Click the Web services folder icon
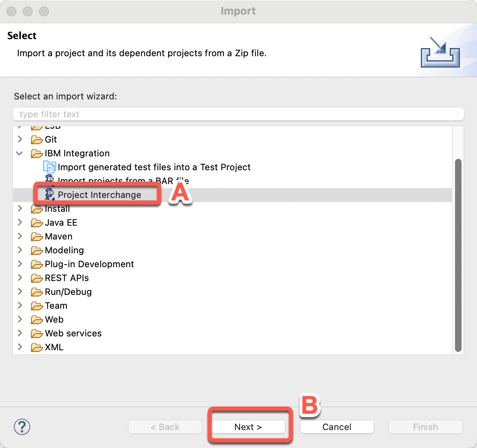 37,334
